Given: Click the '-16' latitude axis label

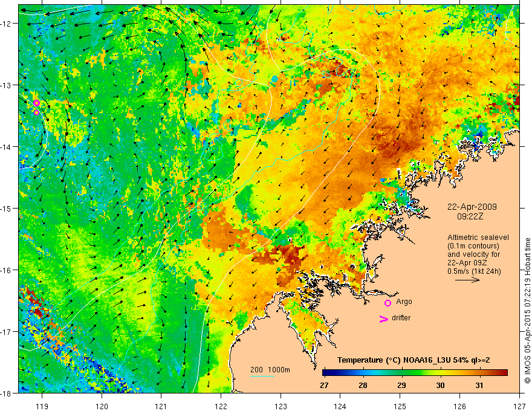Looking at the screenshot, I should click(6, 270).
